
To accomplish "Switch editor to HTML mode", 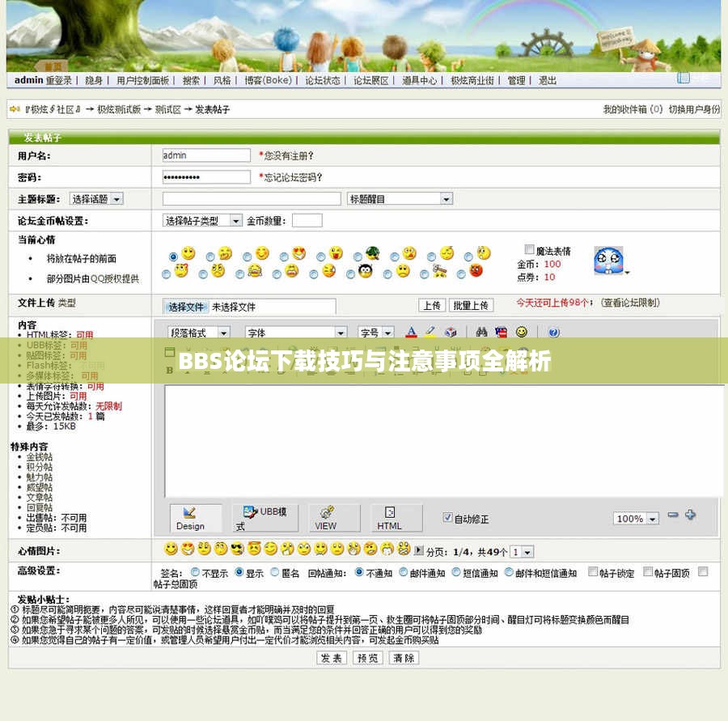I will tap(396, 518).
